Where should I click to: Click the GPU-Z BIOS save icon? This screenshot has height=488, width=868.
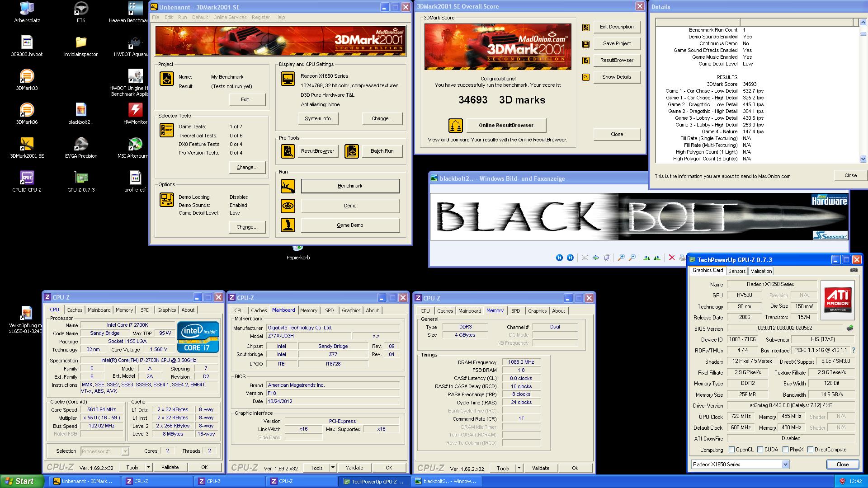[x=850, y=328]
